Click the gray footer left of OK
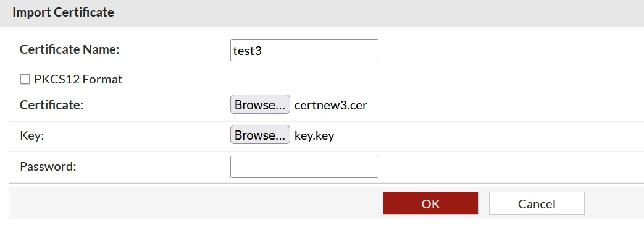Image resolution: width=644 pixels, height=225 pixels. [x=196, y=203]
